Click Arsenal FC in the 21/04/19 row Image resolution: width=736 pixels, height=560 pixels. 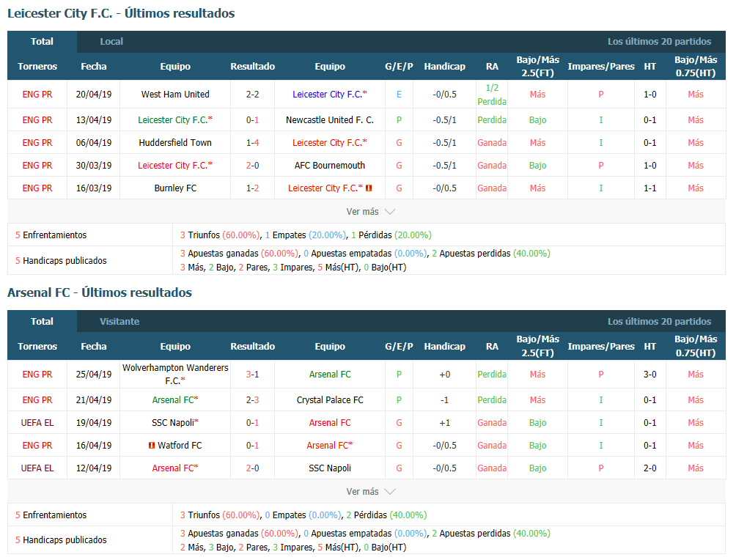[x=173, y=400]
